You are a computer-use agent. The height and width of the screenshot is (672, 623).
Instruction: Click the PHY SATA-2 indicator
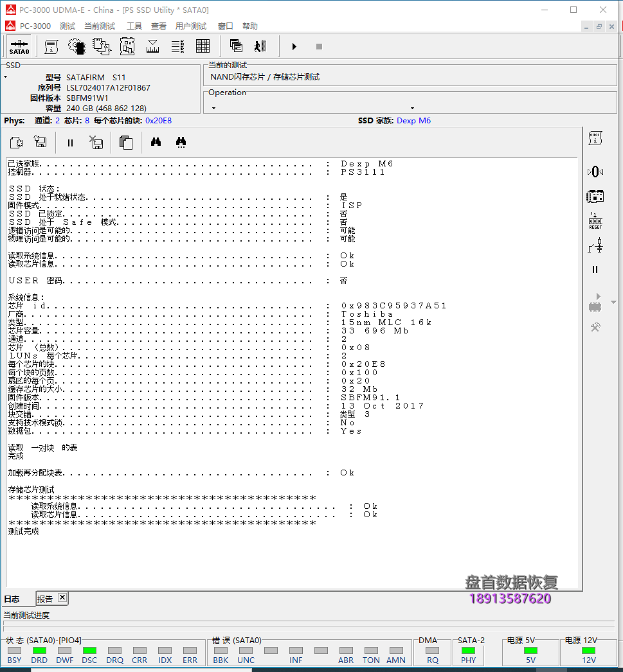[468, 651]
